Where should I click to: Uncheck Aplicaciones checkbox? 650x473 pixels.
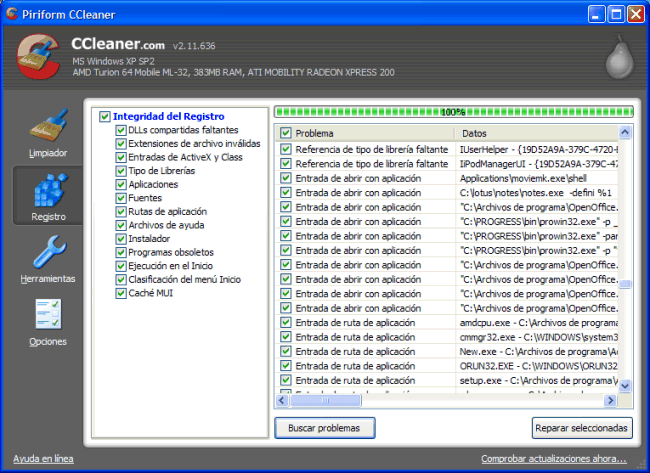[121, 184]
